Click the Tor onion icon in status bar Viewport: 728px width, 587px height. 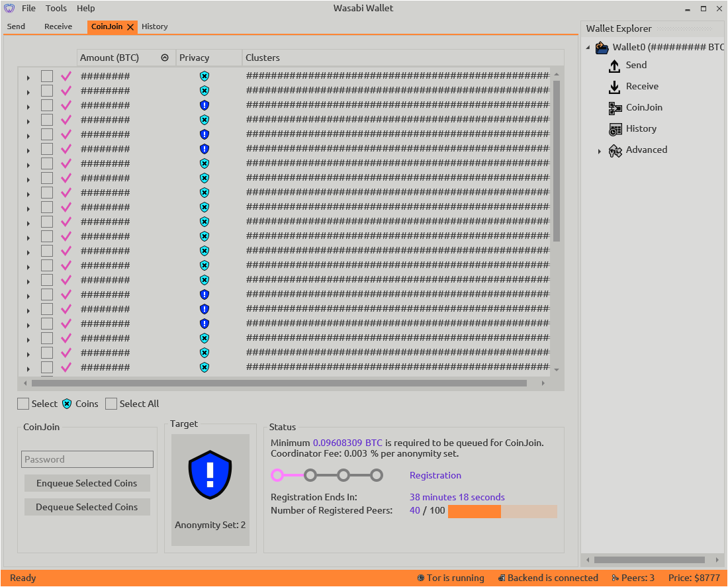point(421,578)
